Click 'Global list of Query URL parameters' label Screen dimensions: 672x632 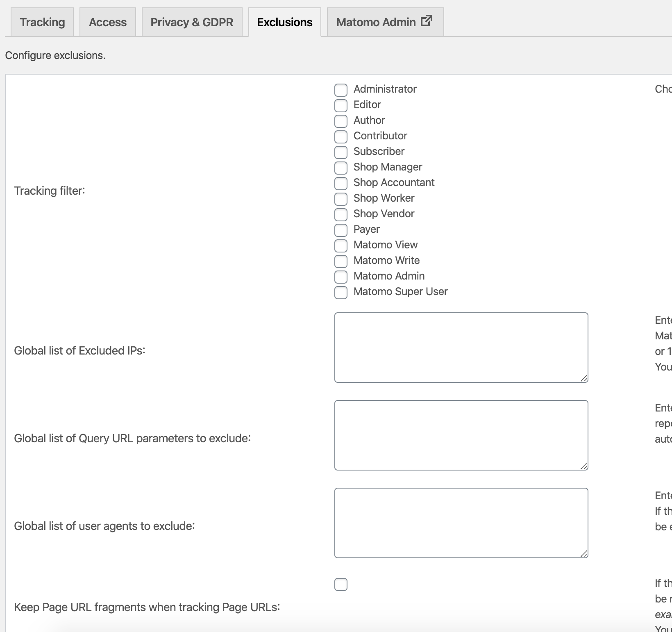click(132, 439)
